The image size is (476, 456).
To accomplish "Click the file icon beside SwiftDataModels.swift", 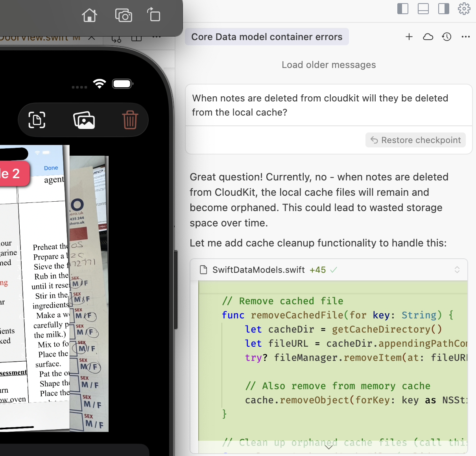I will 203,270.
